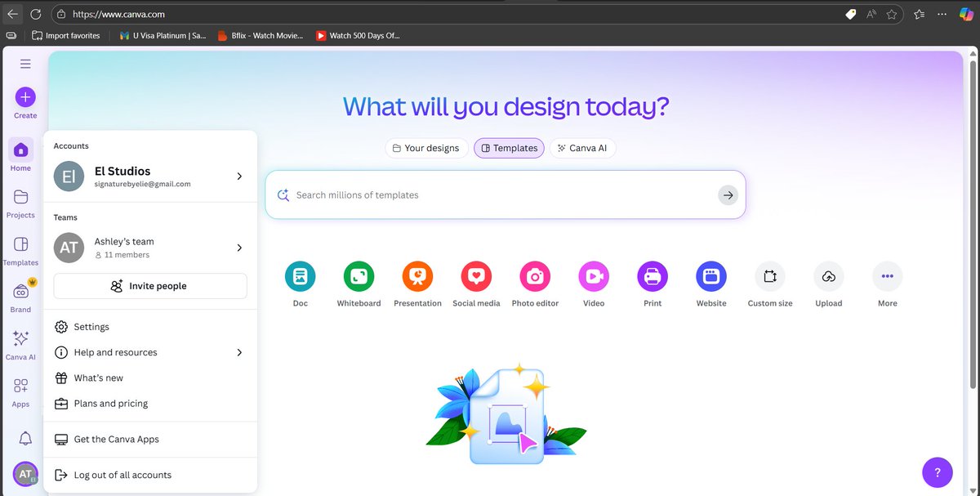Open Apps in the sidebar
This screenshot has height=496, width=980.
[x=20, y=392]
